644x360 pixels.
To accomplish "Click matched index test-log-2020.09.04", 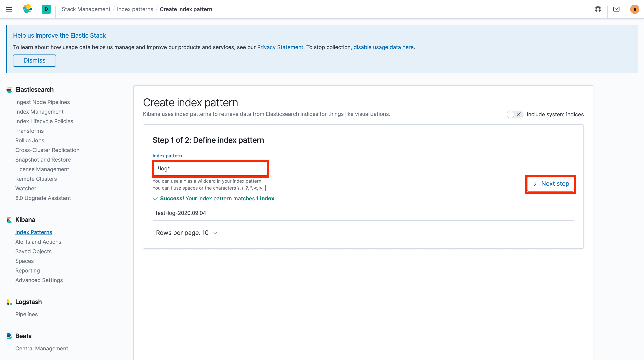I will [181, 213].
